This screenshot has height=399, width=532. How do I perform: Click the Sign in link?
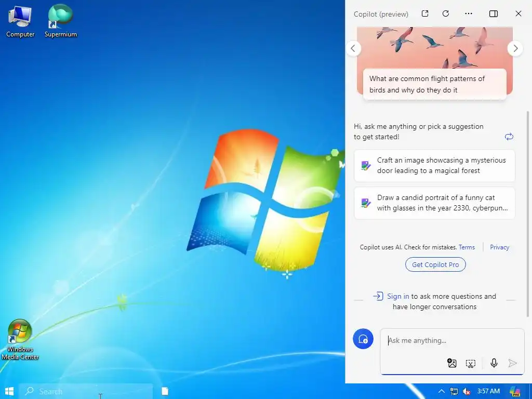click(x=398, y=296)
